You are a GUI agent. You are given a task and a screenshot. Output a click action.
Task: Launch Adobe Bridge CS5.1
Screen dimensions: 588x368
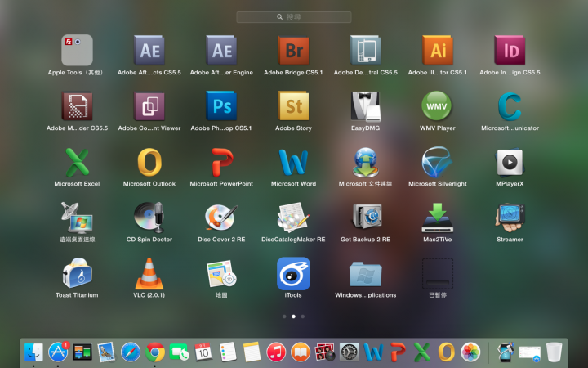pyautogui.click(x=293, y=51)
